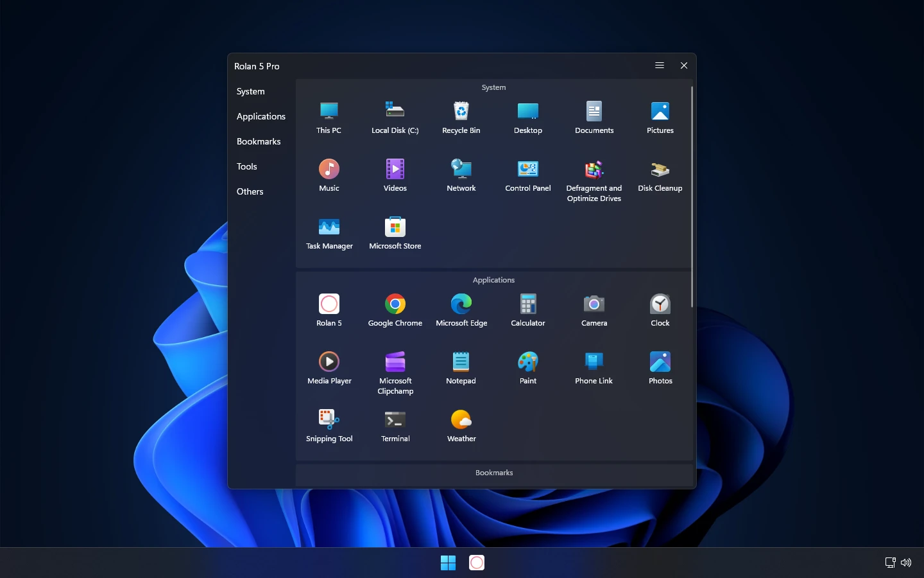Open the Paint app
This screenshot has height=578, width=924.
[x=528, y=368]
